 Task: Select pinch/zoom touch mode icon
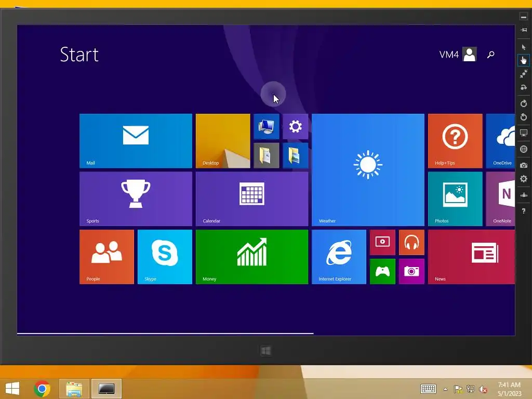[x=524, y=74]
